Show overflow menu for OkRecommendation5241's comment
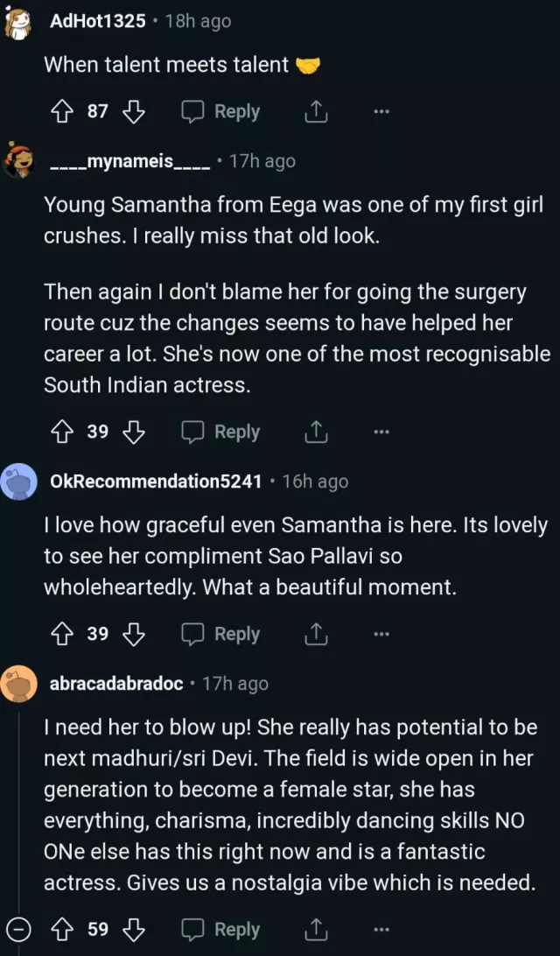This screenshot has width=560, height=956. (x=381, y=634)
